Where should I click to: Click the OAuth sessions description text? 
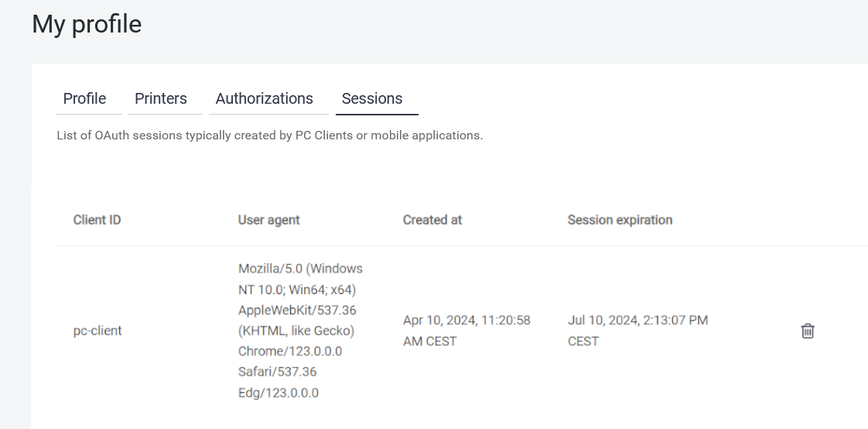tap(269, 136)
